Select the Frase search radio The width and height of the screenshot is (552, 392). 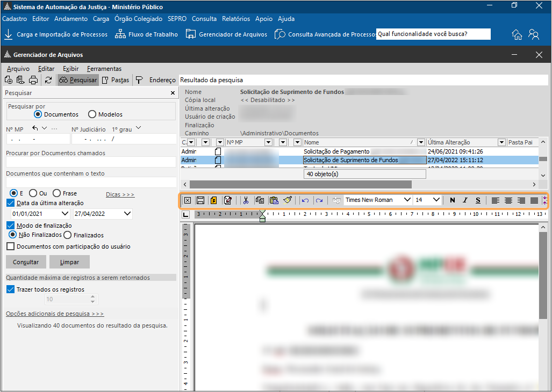[x=56, y=193]
